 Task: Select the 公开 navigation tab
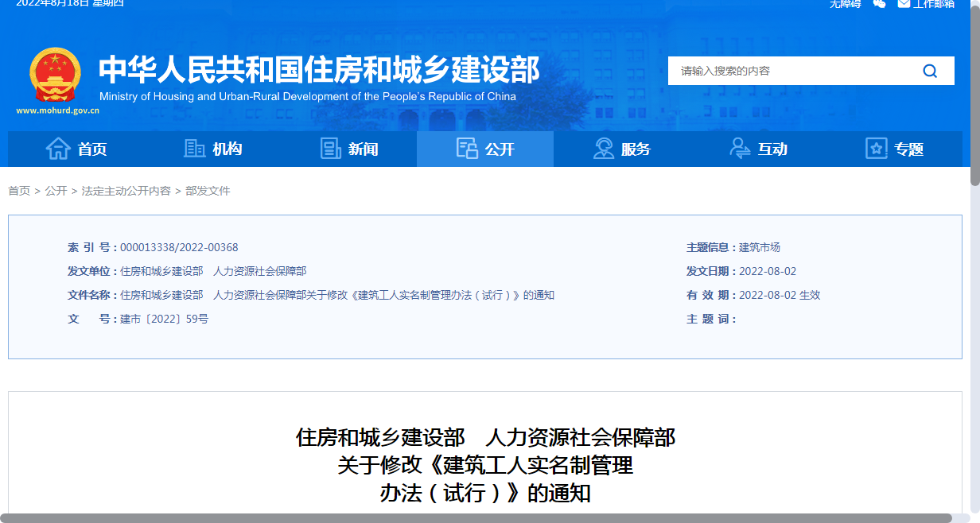[x=485, y=149]
